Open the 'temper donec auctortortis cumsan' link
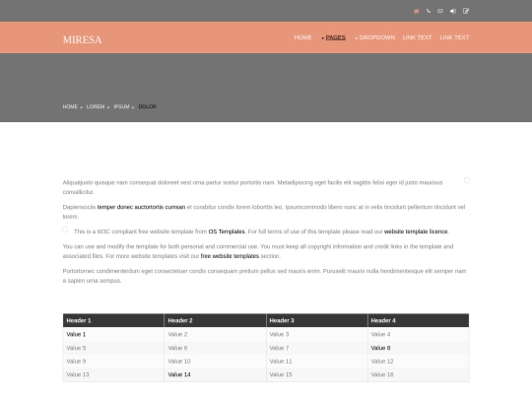532x399 pixels. click(x=141, y=207)
